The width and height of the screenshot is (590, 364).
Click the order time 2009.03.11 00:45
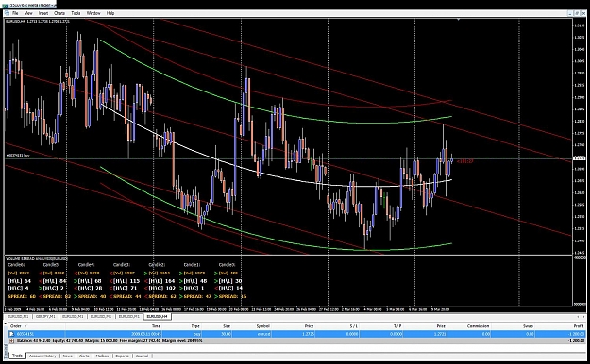(x=146, y=334)
